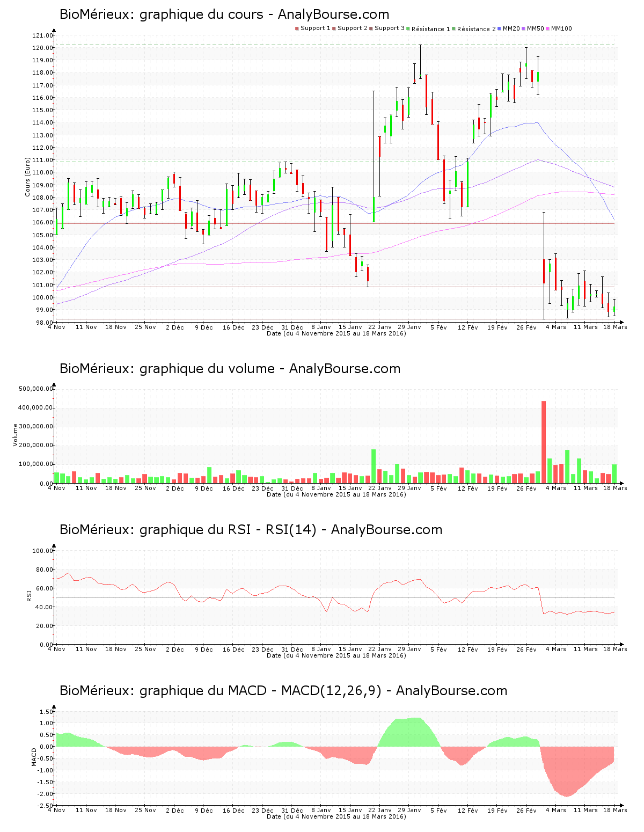Click '2 Déc' on the volume chart axis
This screenshot has width=644, height=832.
(x=174, y=488)
